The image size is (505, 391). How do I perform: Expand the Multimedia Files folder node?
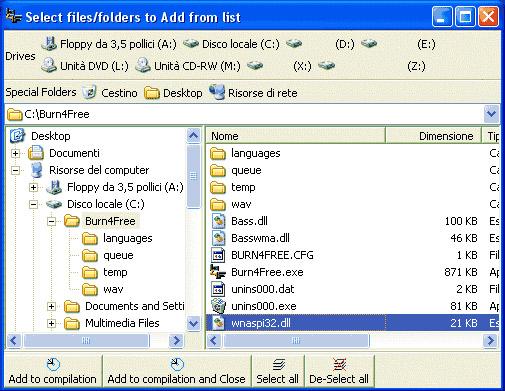51,323
